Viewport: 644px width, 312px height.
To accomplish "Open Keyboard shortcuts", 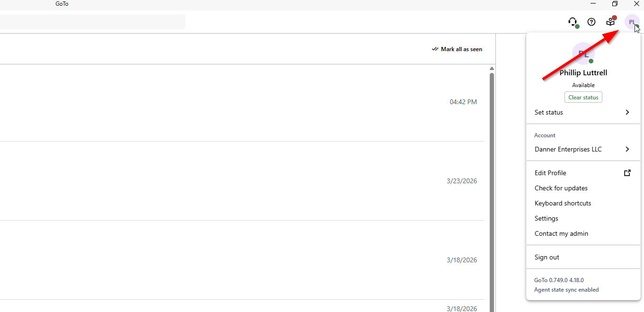I will pyautogui.click(x=563, y=203).
